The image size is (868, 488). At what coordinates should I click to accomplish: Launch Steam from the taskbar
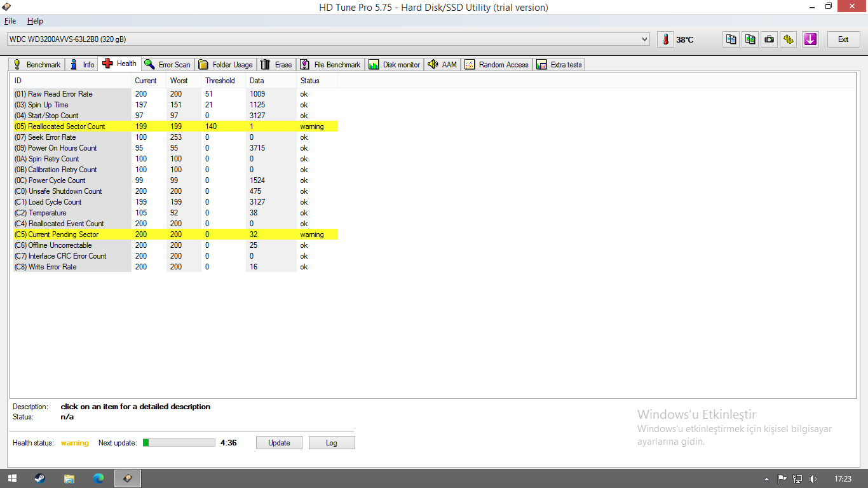point(39,478)
